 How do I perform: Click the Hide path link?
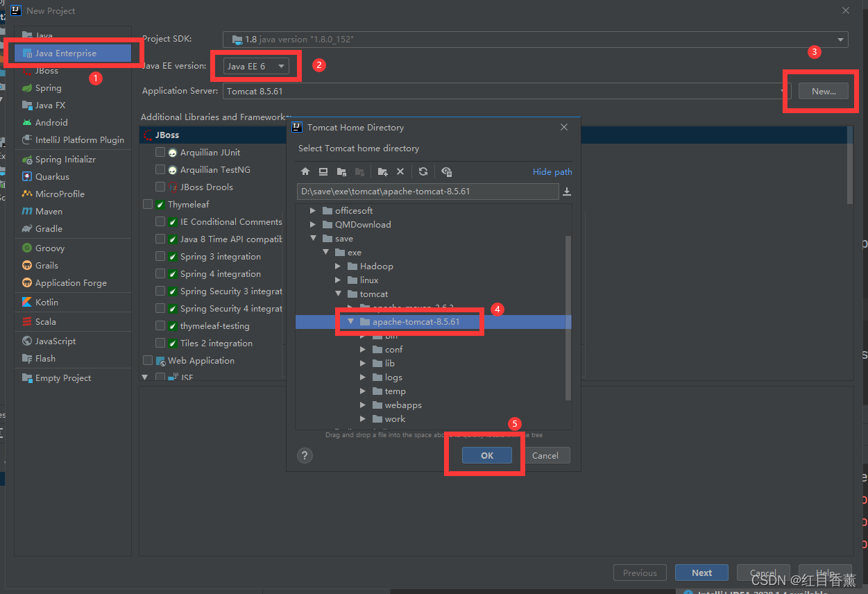[552, 172]
